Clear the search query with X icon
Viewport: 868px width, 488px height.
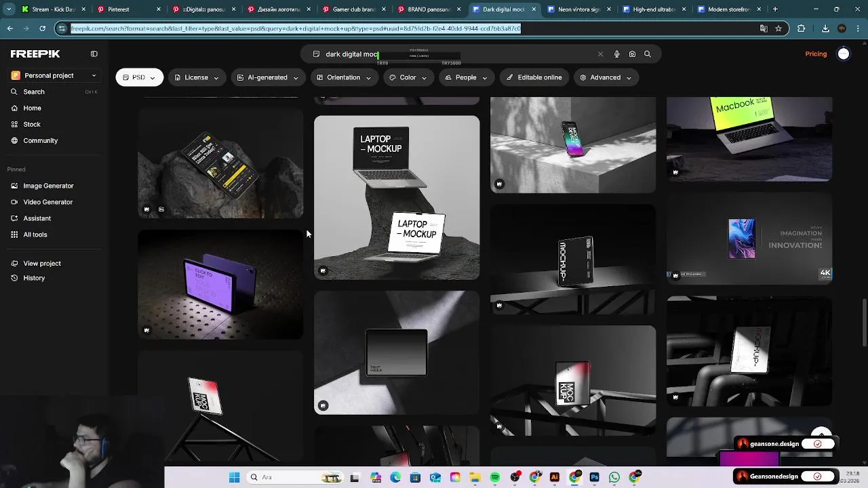(x=600, y=54)
